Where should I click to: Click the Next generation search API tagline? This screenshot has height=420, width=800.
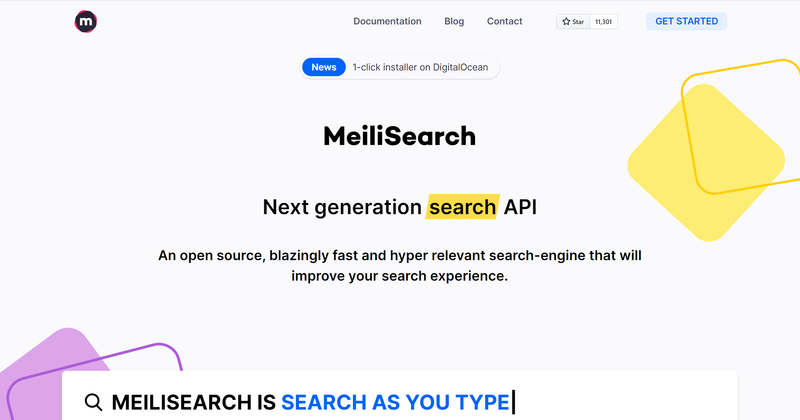point(399,207)
